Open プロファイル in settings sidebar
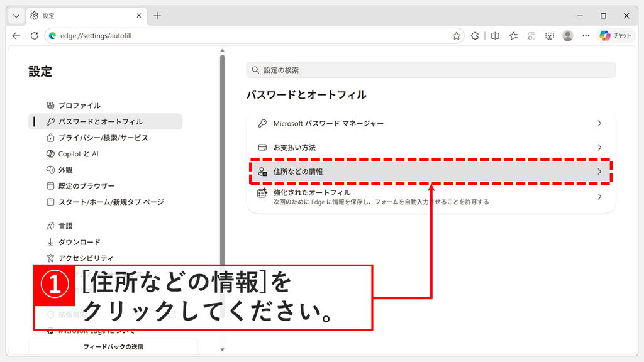 pyautogui.click(x=105, y=106)
